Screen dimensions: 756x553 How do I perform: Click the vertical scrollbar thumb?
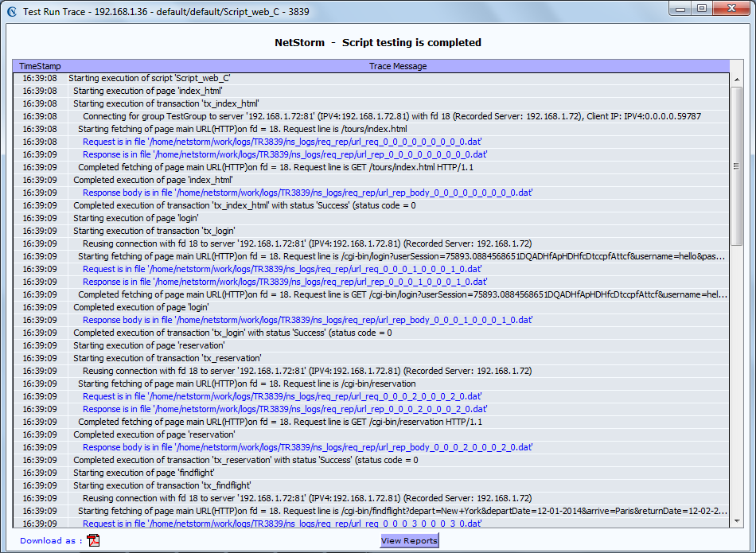pos(737,166)
